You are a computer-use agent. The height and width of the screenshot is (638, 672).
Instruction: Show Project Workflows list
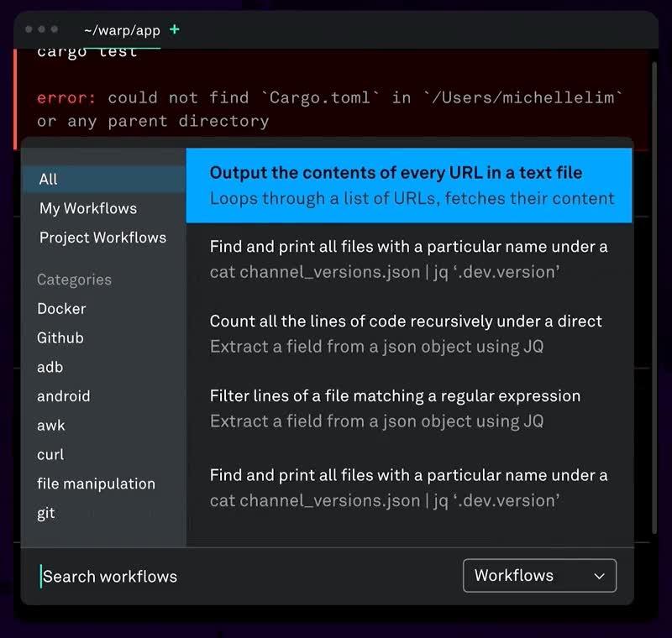click(102, 238)
